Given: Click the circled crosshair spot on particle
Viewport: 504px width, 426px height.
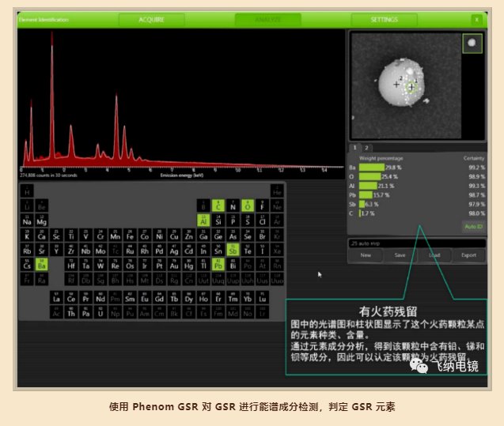Looking at the screenshot, I should (411, 89).
